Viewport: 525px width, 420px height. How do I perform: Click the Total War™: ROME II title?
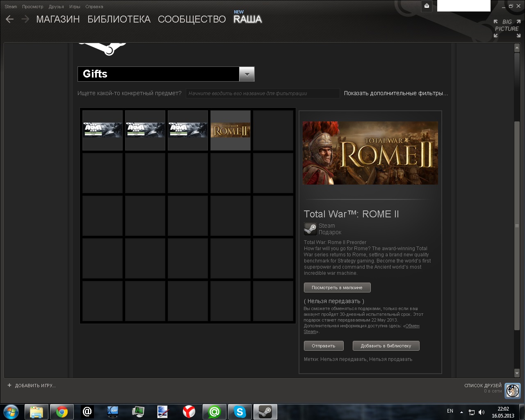click(351, 214)
